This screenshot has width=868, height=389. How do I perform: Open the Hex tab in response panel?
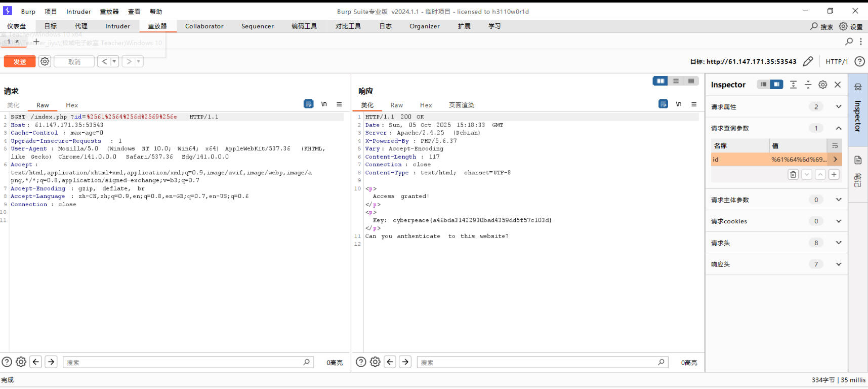pyautogui.click(x=426, y=105)
